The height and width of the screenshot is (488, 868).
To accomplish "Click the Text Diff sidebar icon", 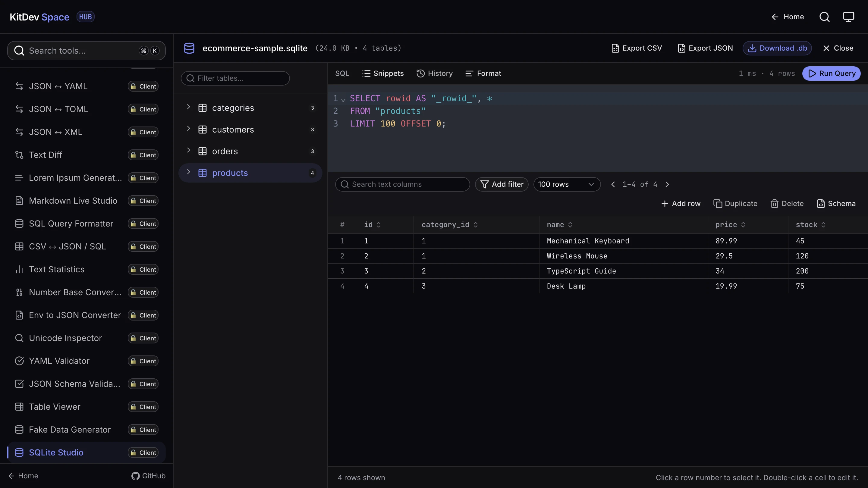I will (x=19, y=155).
